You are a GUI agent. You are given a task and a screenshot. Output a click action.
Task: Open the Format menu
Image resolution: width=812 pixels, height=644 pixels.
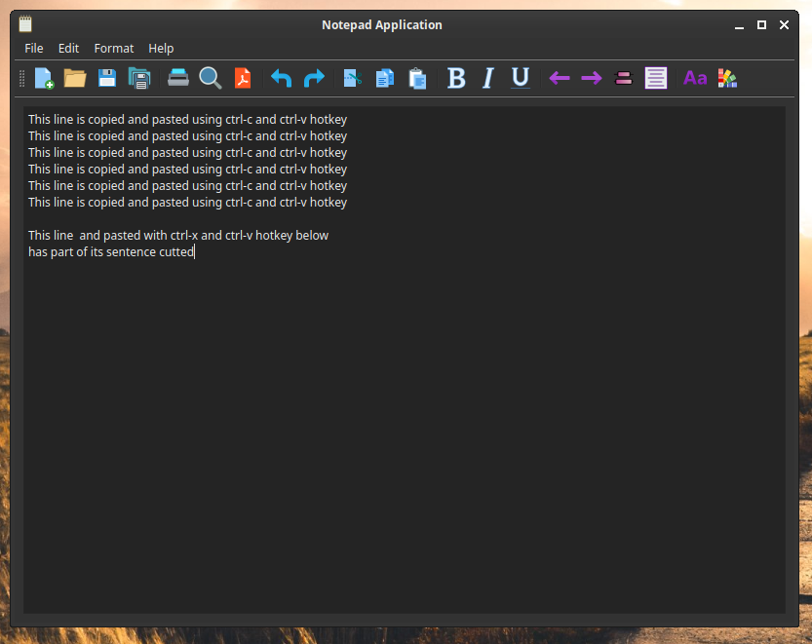[114, 48]
